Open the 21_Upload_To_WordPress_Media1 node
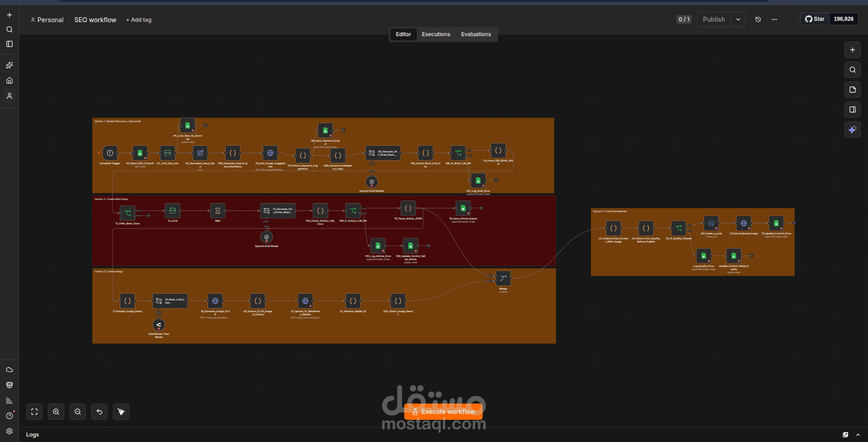The height and width of the screenshot is (442, 868). (305, 301)
